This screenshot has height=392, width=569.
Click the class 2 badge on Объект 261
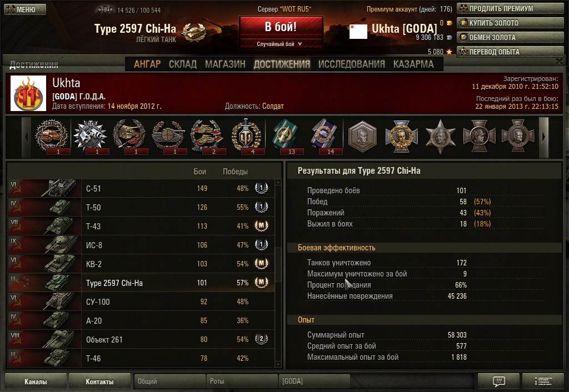(261, 339)
